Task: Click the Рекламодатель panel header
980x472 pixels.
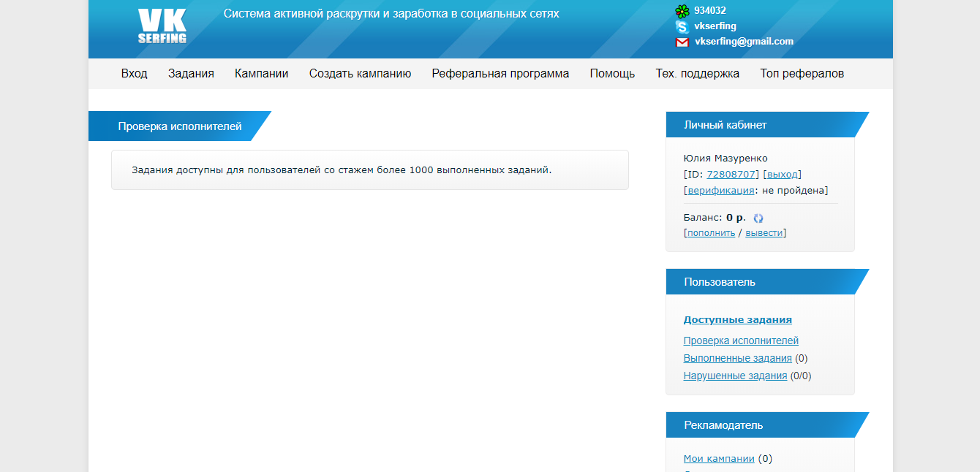Action: [x=767, y=425]
